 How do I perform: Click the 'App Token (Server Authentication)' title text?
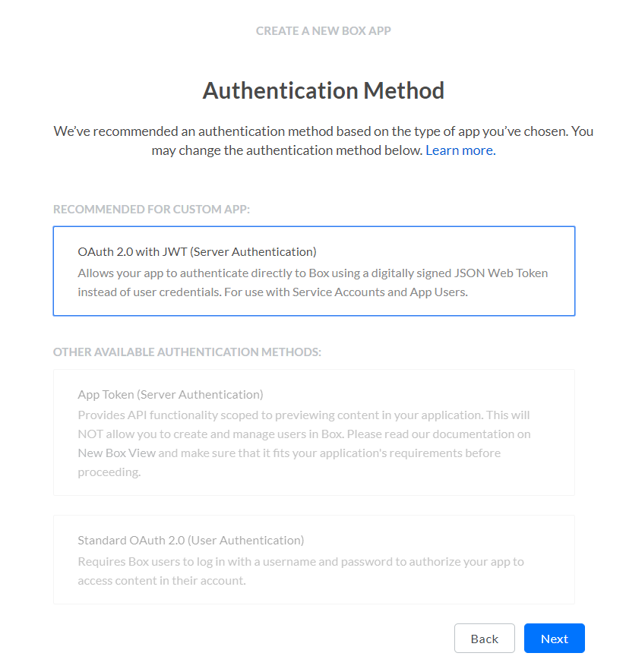(x=170, y=395)
